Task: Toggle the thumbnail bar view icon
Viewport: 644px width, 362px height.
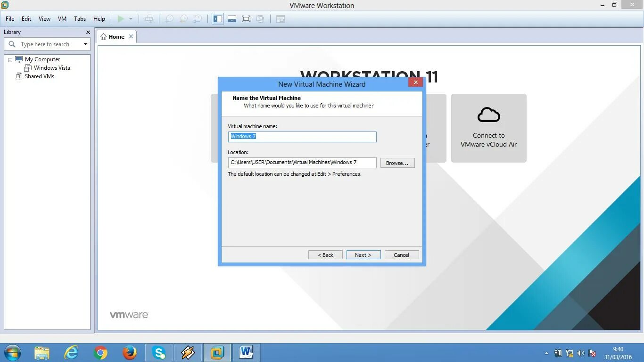Action: pyautogui.click(x=232, y=19)
